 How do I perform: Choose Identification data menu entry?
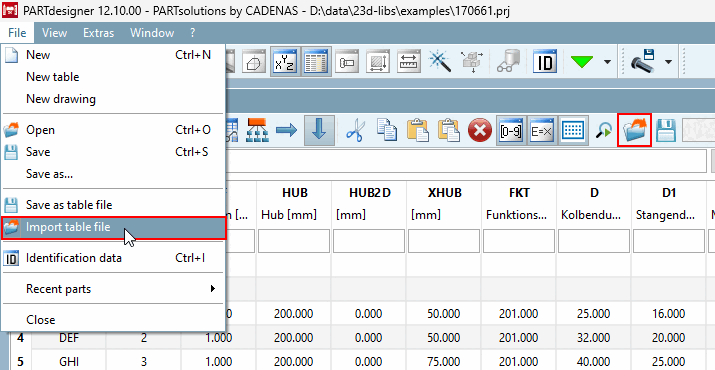(113, 258)
